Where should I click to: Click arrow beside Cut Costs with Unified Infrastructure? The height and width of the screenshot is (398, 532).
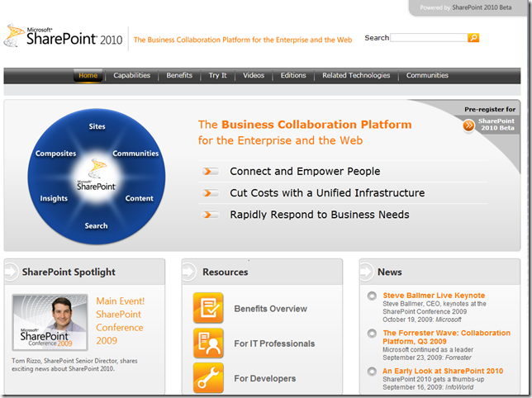pos(210,193)
